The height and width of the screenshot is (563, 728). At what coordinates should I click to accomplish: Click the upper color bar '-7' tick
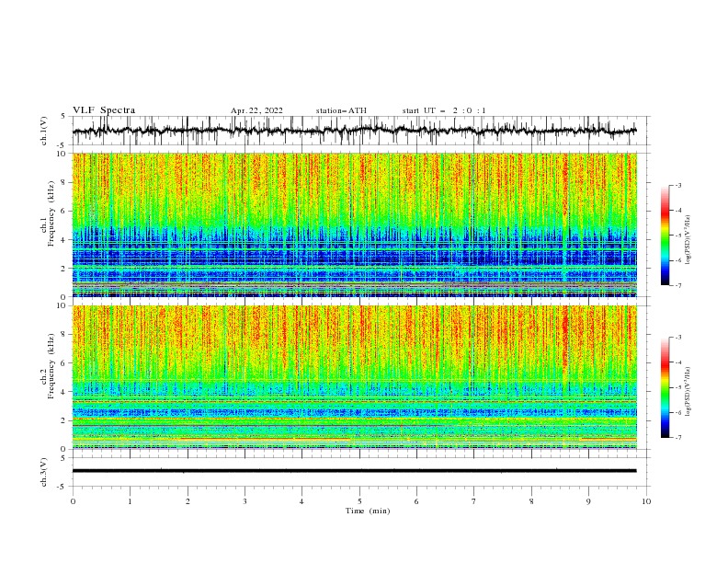click(678, 285)
